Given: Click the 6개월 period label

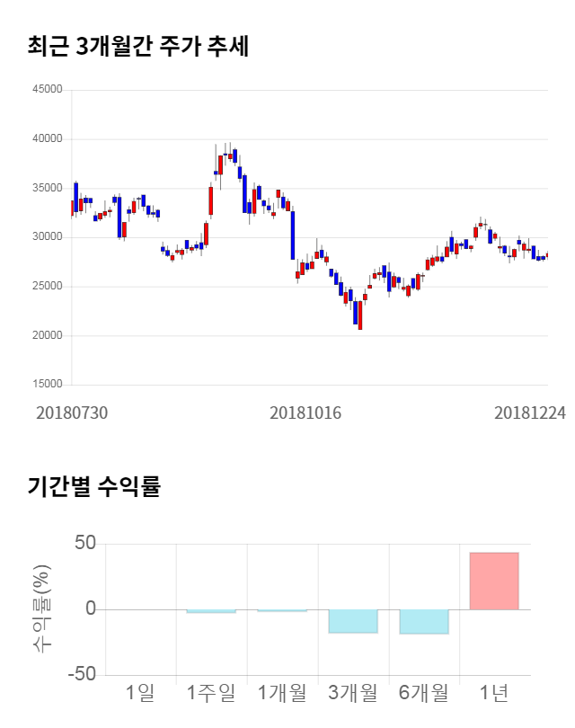Looking at the screenshot, I should tap(423, 693).
